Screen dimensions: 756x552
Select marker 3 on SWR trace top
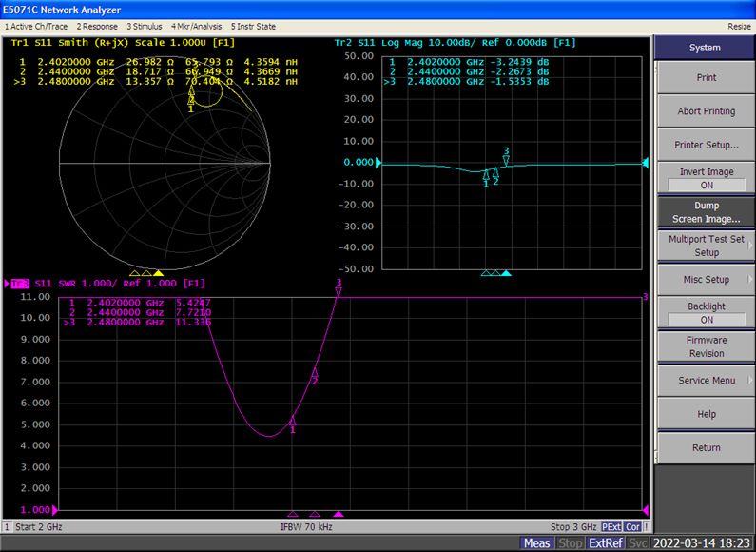(x=339, y=288)
